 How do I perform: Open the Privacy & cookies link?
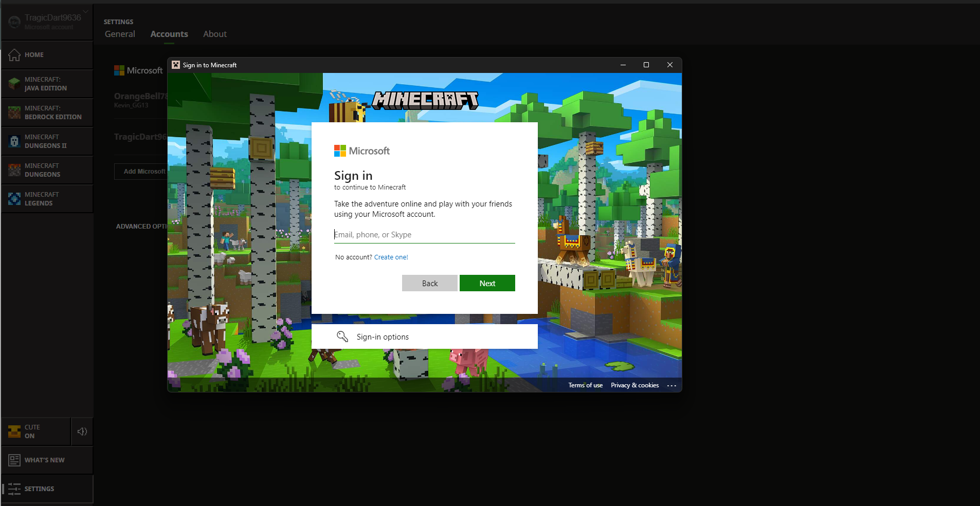point(634,385)
